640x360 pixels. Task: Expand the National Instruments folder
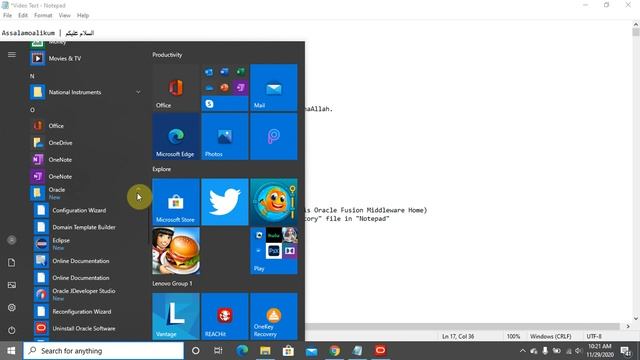[x=86, y=92]
